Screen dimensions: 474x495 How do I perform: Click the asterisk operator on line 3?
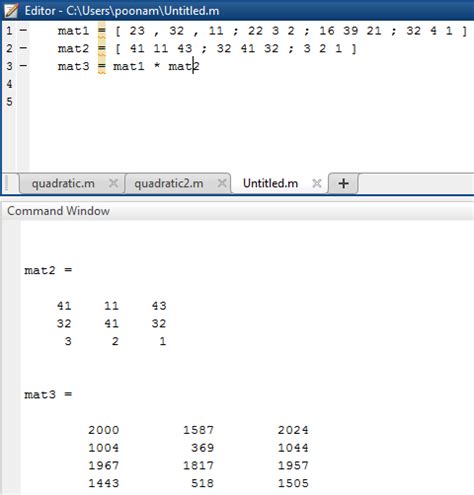tap(157, 65)
